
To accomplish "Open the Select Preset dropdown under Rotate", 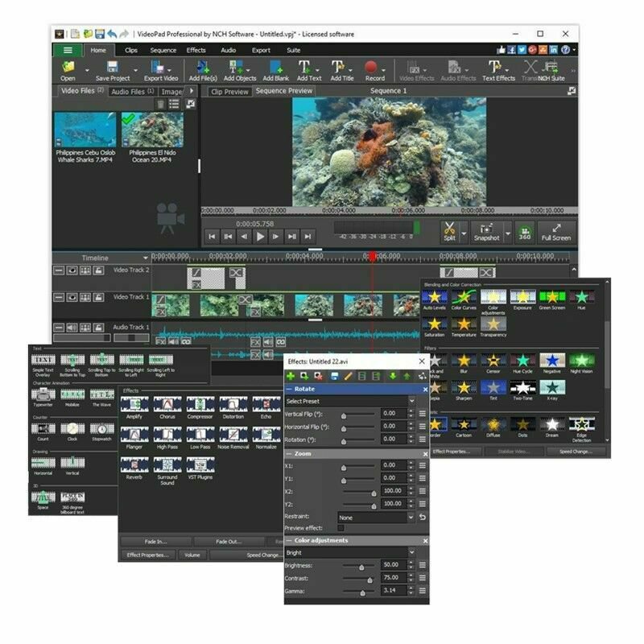I will click(x=350, y=401).
